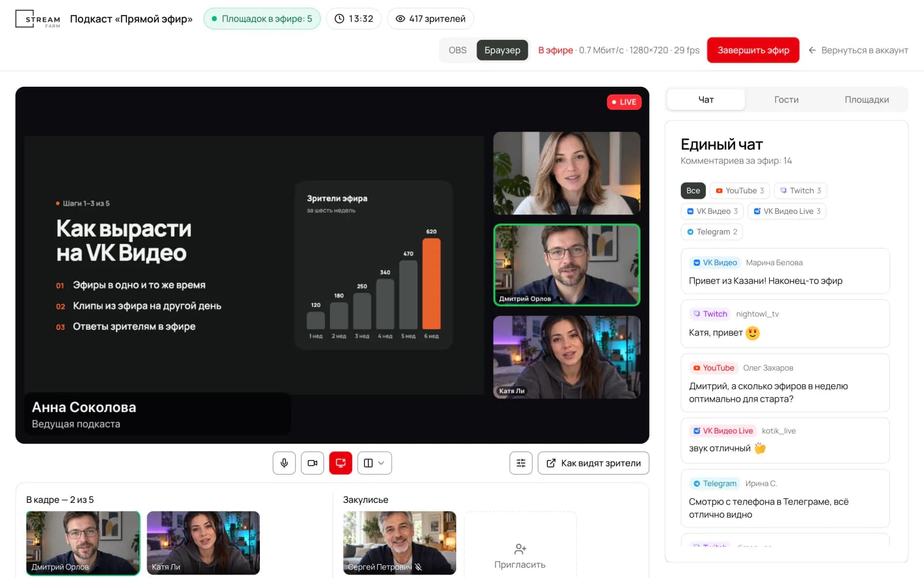924x578 pixels.
Task: Click the muted mic icon on Сергей Петрович
Action: (x=419, y=567)
